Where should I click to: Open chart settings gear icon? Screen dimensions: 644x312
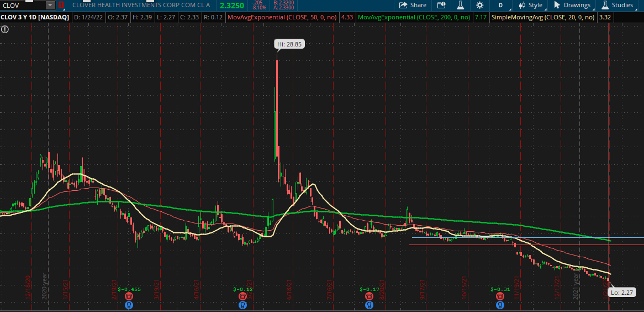pos(479,6)
